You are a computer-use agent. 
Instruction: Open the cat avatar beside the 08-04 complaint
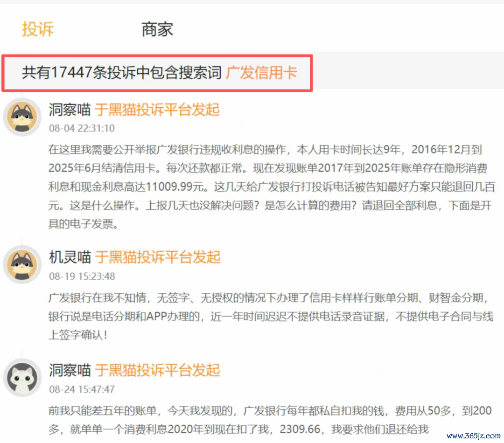click(x=22, y=117)
